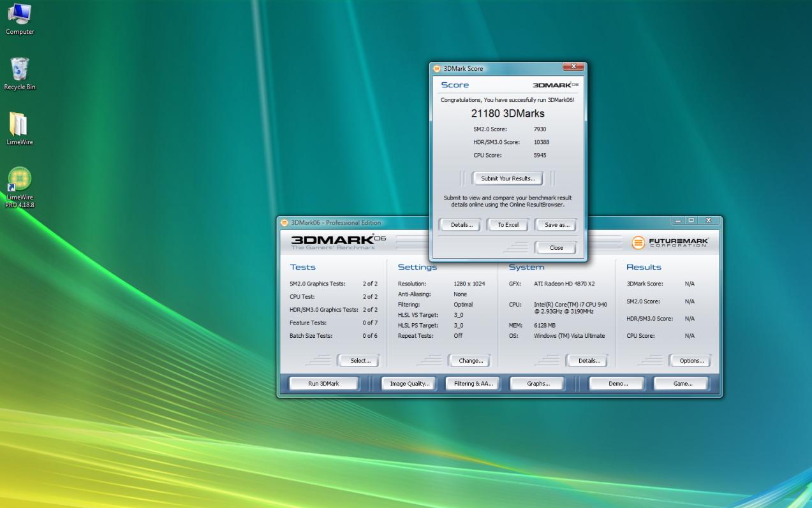Click the CPU Score value 5945
This screenshot has width=812, height=508.
point(540,156)
